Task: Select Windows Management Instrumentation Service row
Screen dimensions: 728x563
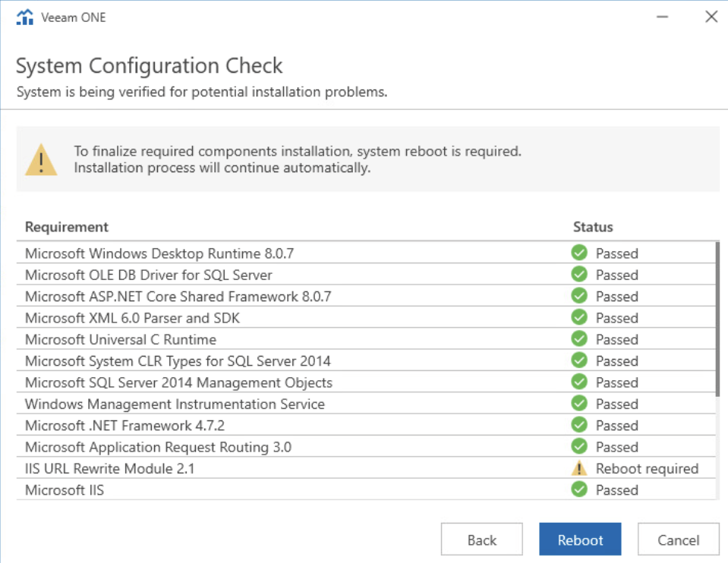Action: point(366,404)
